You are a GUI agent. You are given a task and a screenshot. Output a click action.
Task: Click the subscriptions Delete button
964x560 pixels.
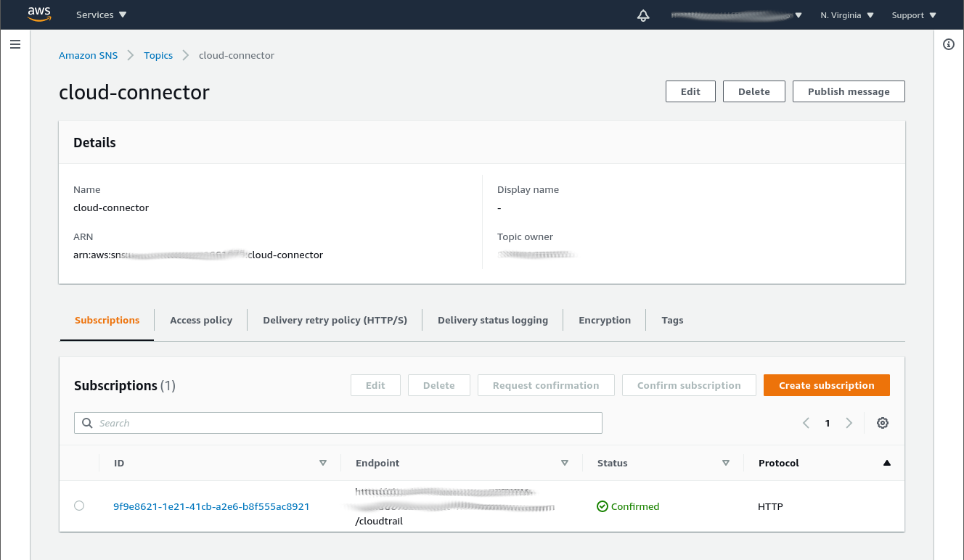click(x=439, y=385)
